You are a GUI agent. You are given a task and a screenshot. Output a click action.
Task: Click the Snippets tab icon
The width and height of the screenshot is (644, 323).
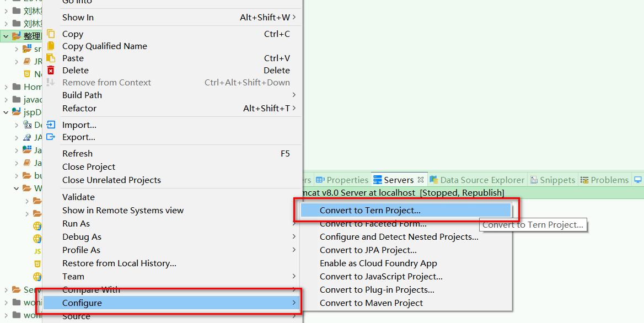pyautogui.click(x=534, y=180)
